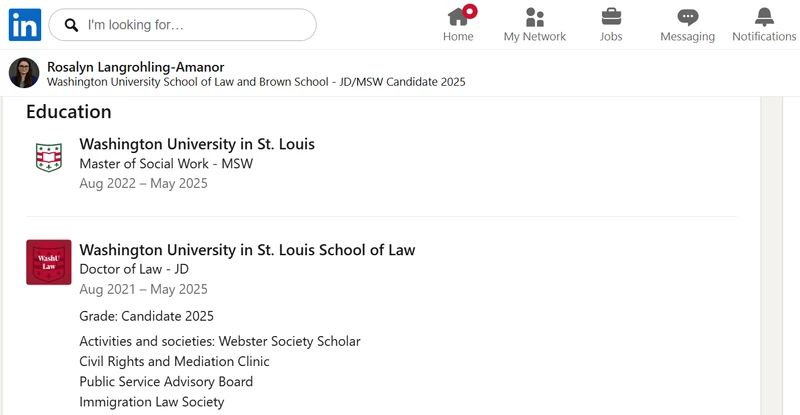Open Washington University in St. Louis link
Viewport: 800px width, 415px height.
point(197,144)
